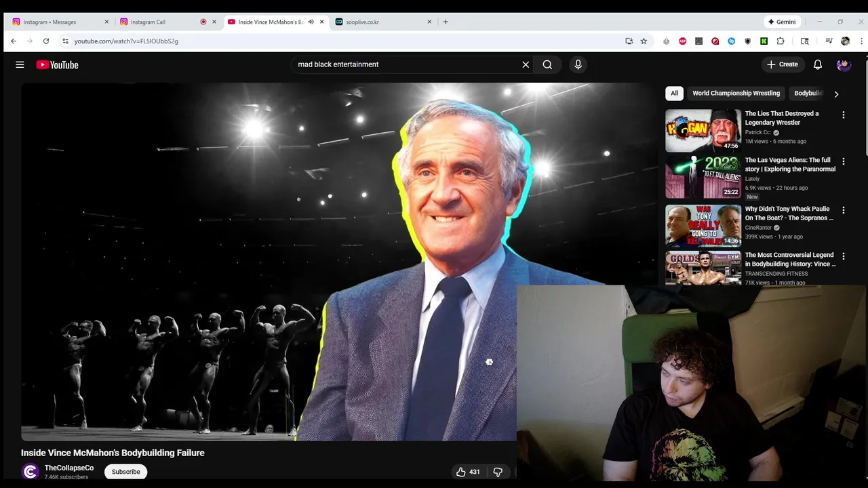The width and height of the screenshot is (868, 488).
Task: Open a new browser tab
Action: (446, 22)
